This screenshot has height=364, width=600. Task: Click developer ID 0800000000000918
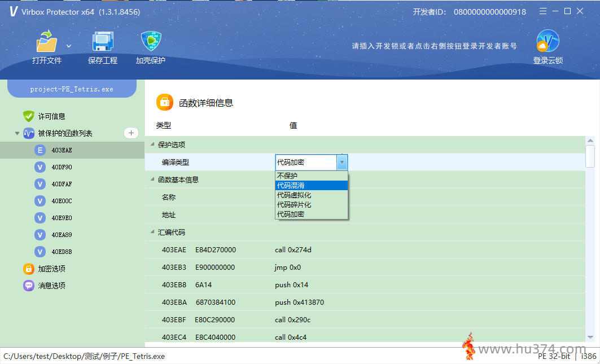(x=490, y=12)
